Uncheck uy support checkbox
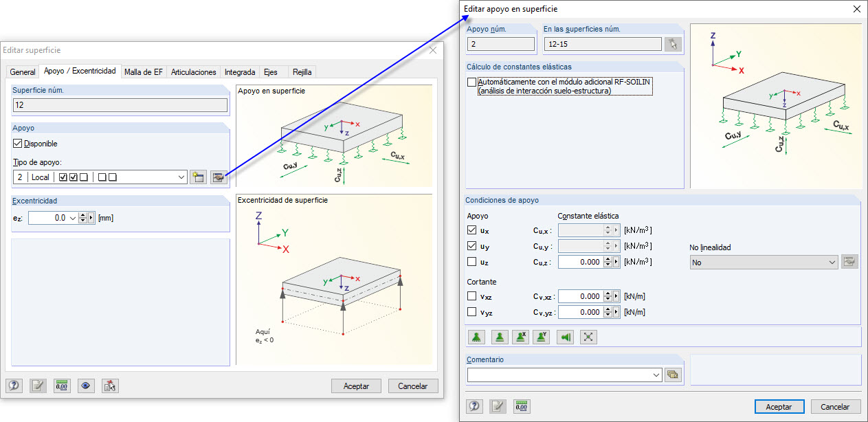Screen dimensions: 868x422 coord(471,245)
